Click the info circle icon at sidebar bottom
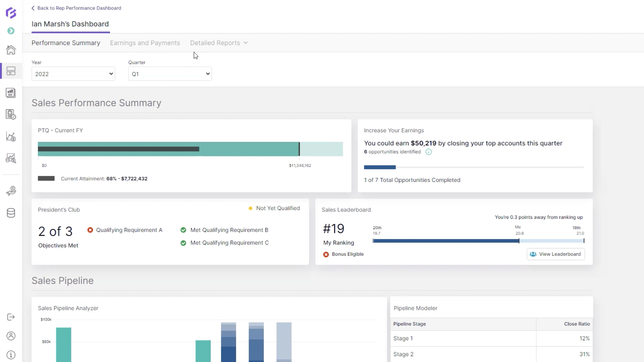The width and height of the screenshot is (644, 362). click(11, 355)
